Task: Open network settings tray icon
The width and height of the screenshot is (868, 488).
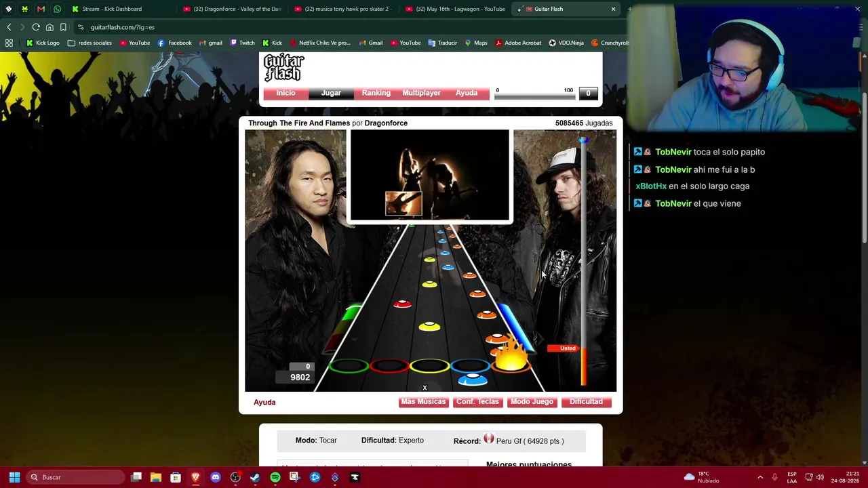Action: click(x=809, y=477)
